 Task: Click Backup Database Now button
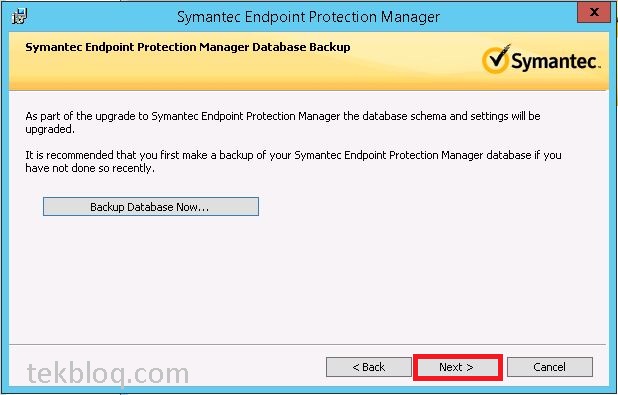(x=151, y=207)
